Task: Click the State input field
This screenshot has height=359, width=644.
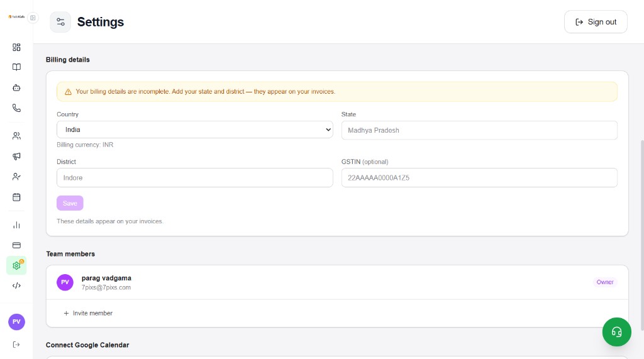Action: 479,130
